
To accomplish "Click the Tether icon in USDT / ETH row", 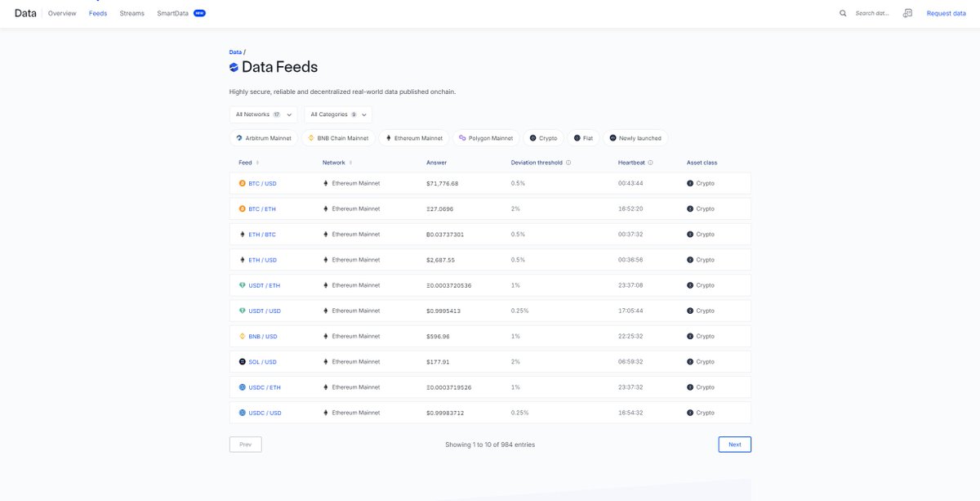I will [242, 285].
